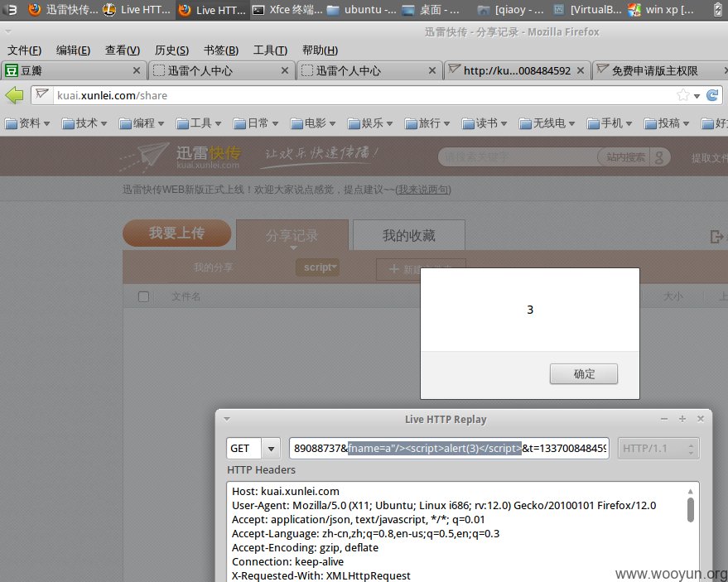Click the 我要上传 upload button
This screenshot has height=582, width=728.
(177, 233)
